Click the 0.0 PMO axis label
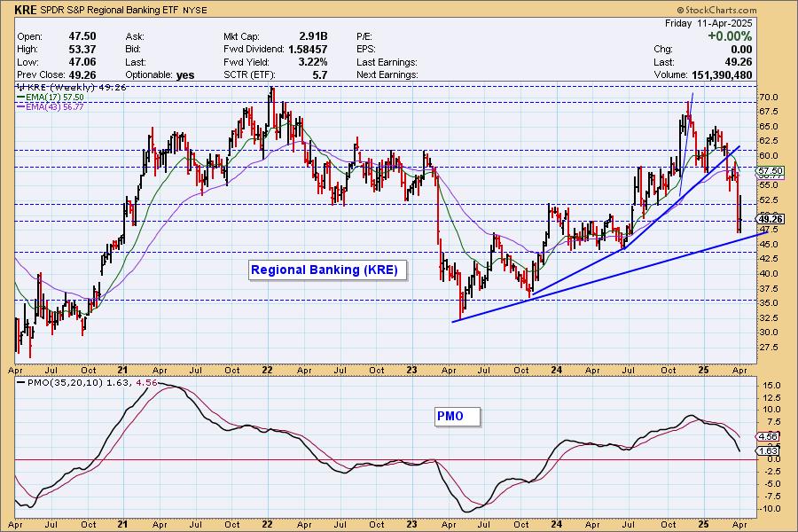The height and width of the screenshot is (532, 798). tap(774, 459)
